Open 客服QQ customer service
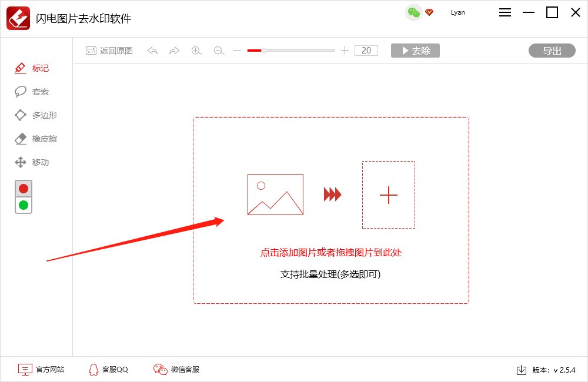The width and height of the screenshot is (588, 382). pyautogui.click(x=108, y=370)
